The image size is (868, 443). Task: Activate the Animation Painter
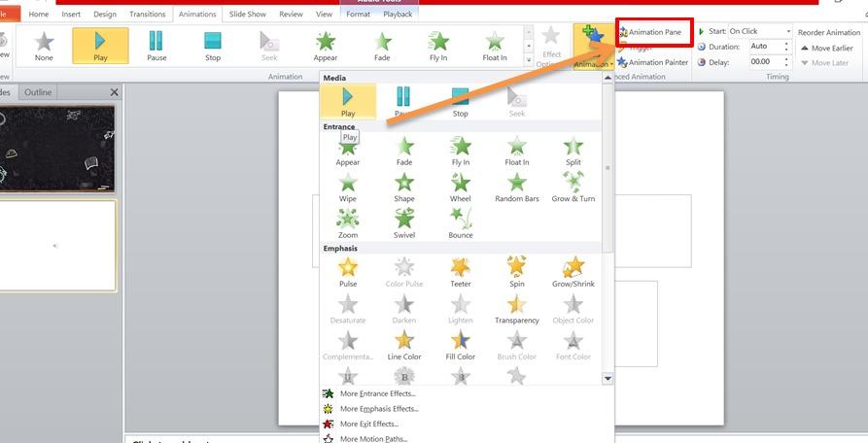[x=653, y=62]
